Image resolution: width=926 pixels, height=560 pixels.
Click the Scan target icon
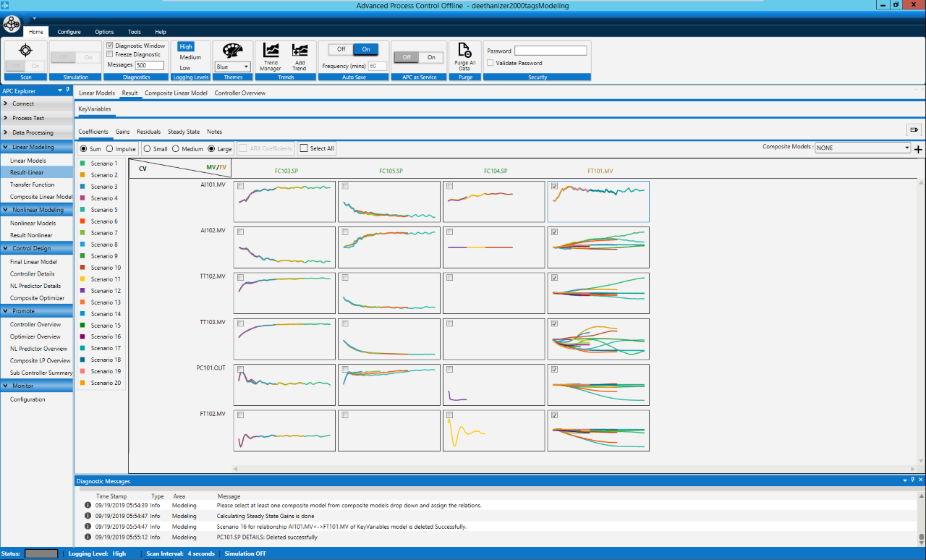click(x=25, y=50)
